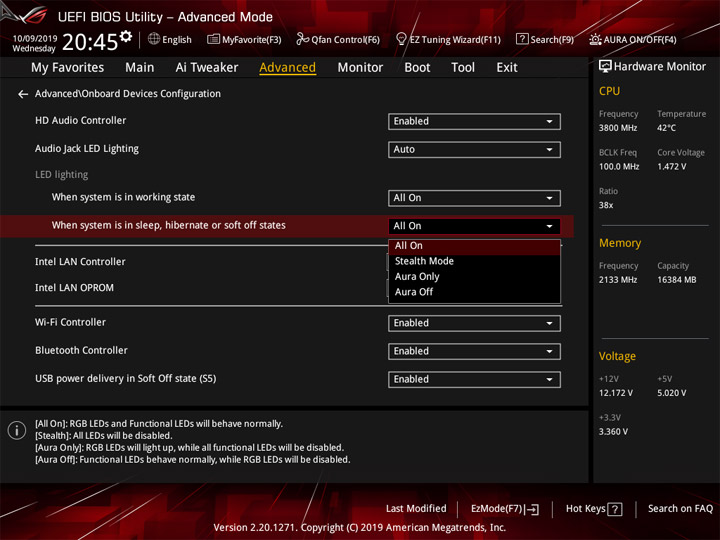The image size is (720, 540).
Task: Click the Hot Keys question-mark icon
Action: 615,509
